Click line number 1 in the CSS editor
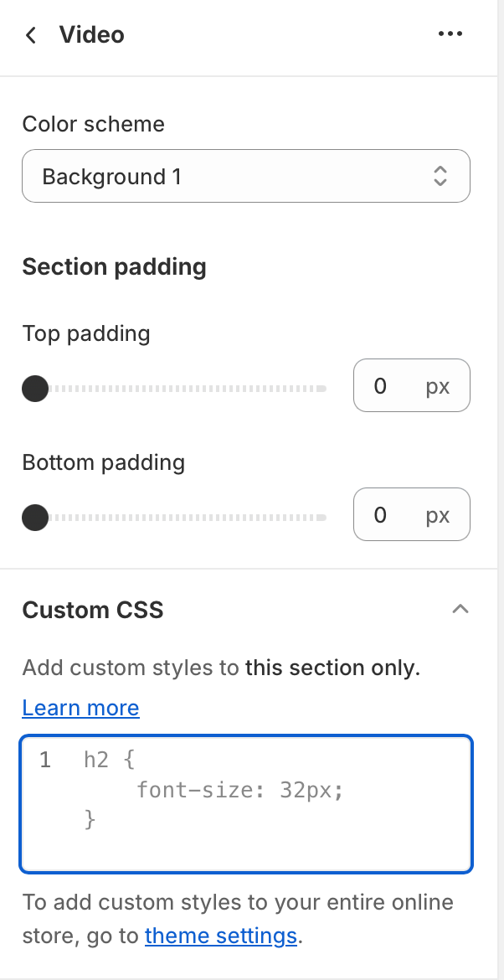Image resolution: width=504 pixels, height=980 pixels. (44, 760)
